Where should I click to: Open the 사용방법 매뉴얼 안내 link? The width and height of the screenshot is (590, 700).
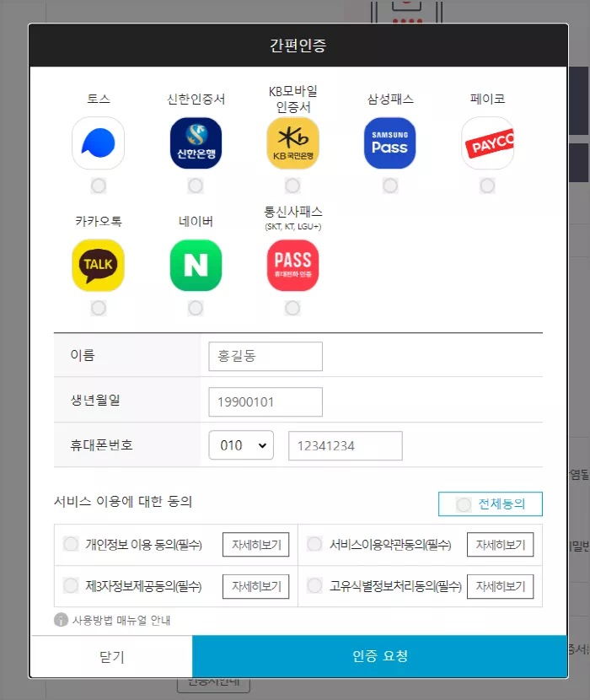pyautogui.click(x=121, y=620)
